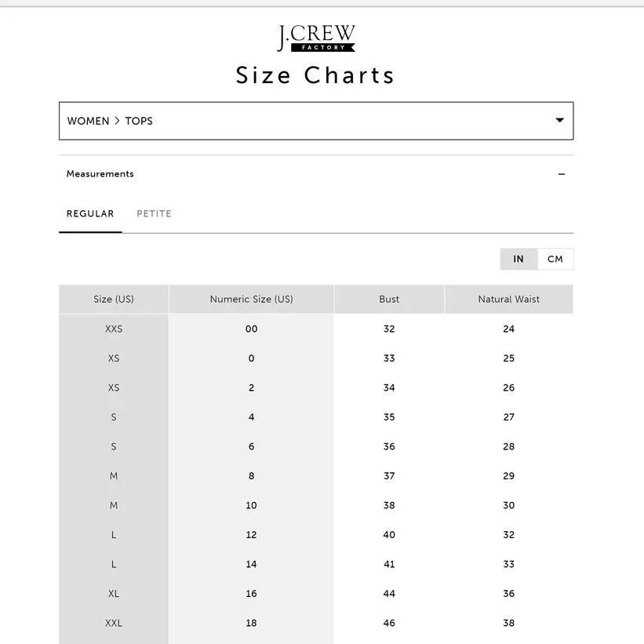The height and width of the screenshot is (644, 644).
Task: Click the chevron between Women and Tops
Action: 117,121
